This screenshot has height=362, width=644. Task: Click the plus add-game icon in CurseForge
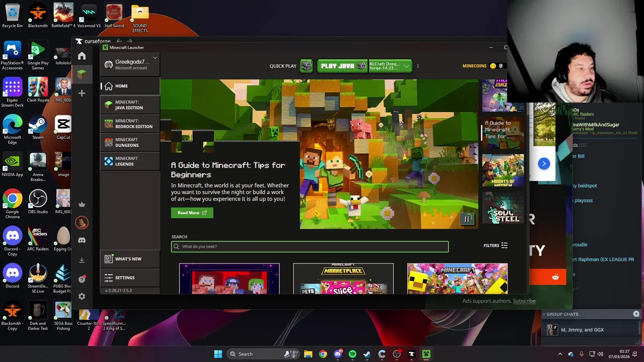82,93
